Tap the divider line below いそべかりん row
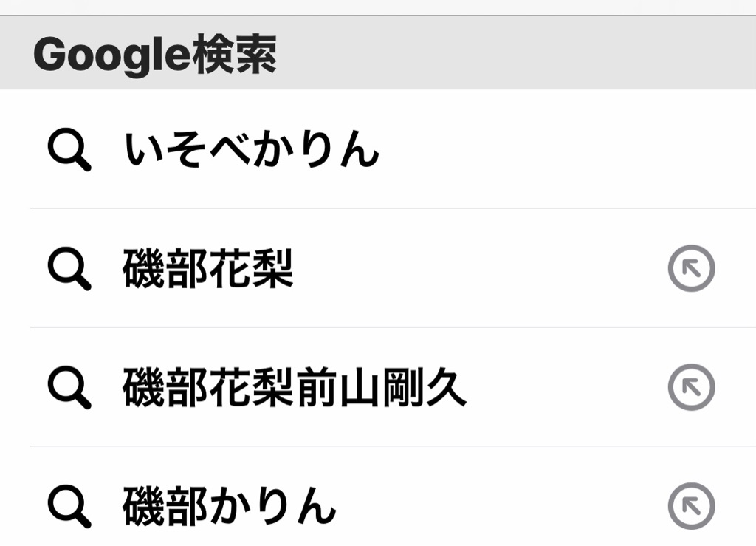 point(393,208)
